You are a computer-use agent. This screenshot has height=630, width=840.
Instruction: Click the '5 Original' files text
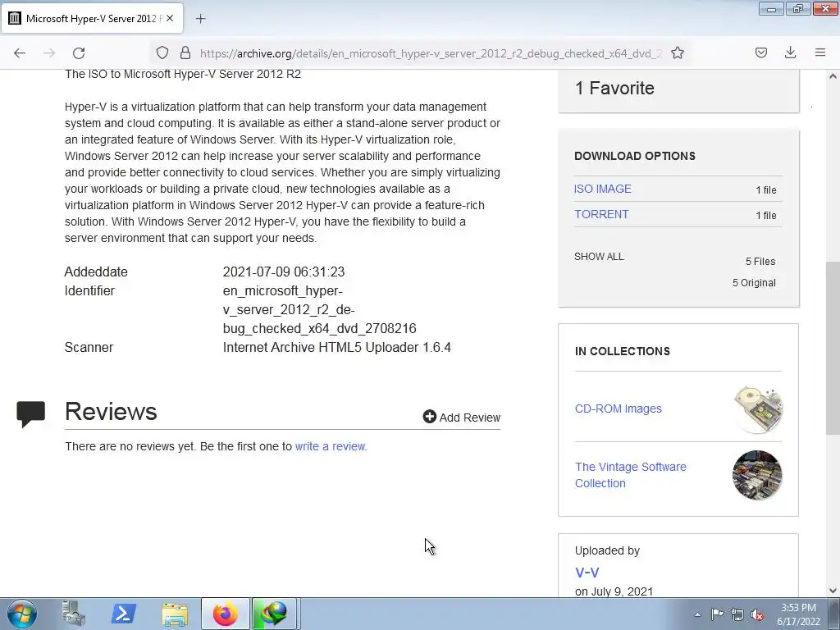pos(754,283)
